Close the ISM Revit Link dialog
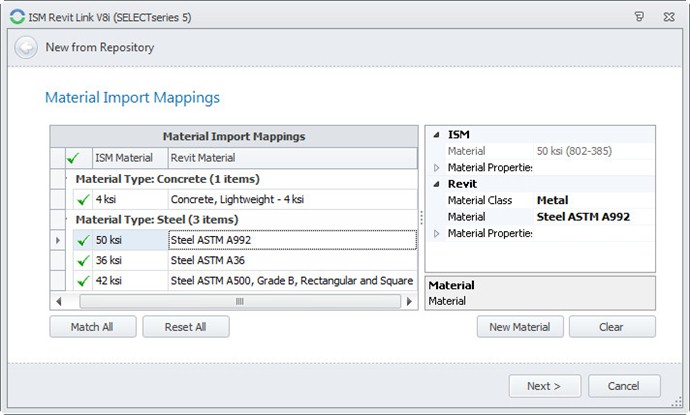The width and height of the screenshot is (690, 415). (669, 17)
